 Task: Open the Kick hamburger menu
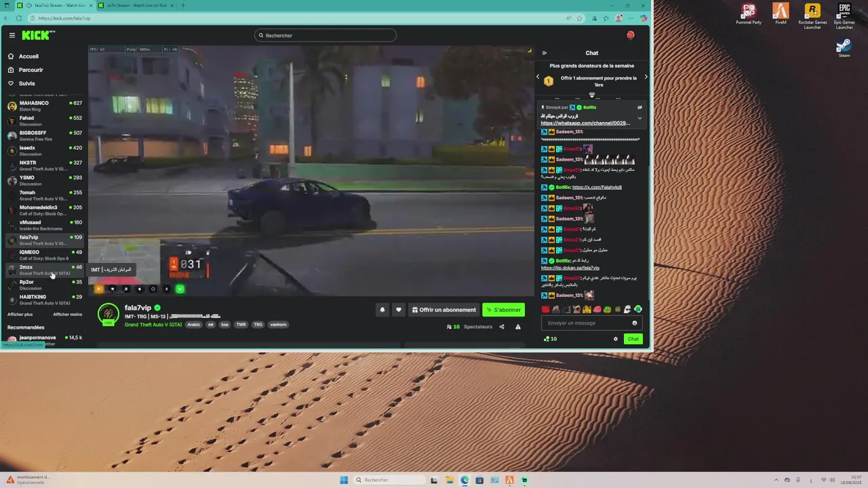[x=12, y=35]
